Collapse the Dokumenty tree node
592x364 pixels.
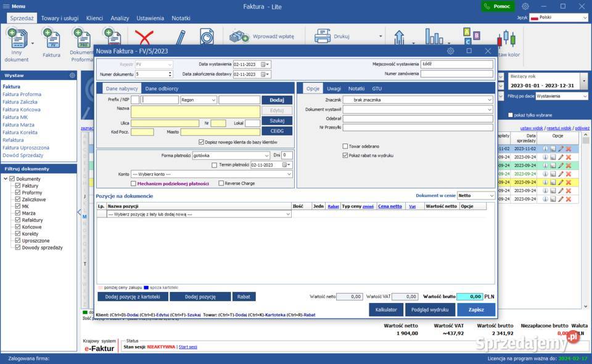pos(6,179)
